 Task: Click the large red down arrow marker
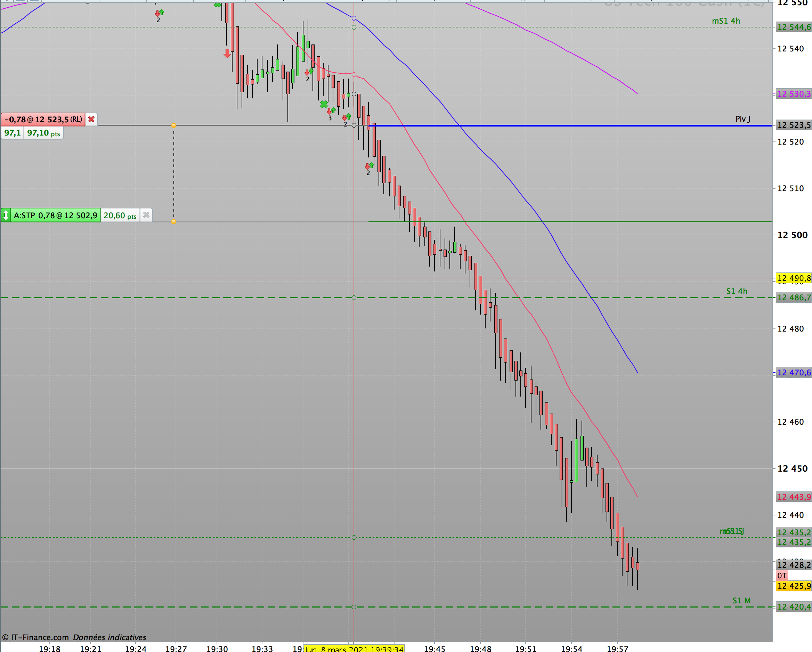pos(227,53)
